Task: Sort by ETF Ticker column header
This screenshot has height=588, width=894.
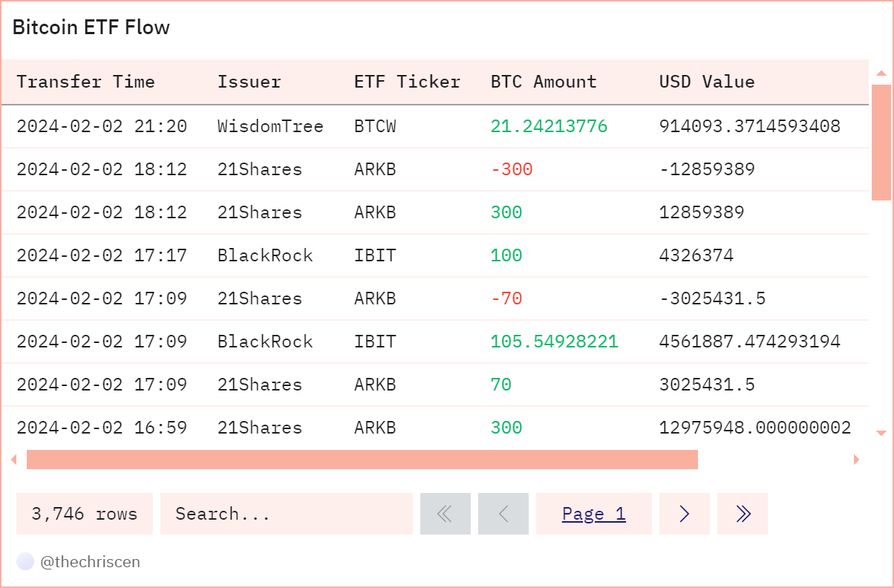Action: [x=407, y=82]
